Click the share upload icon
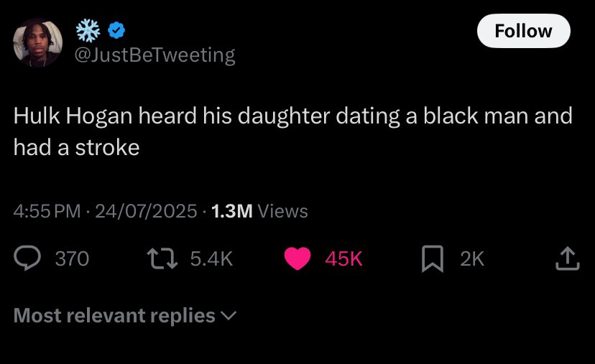 (x=567, y=258)
